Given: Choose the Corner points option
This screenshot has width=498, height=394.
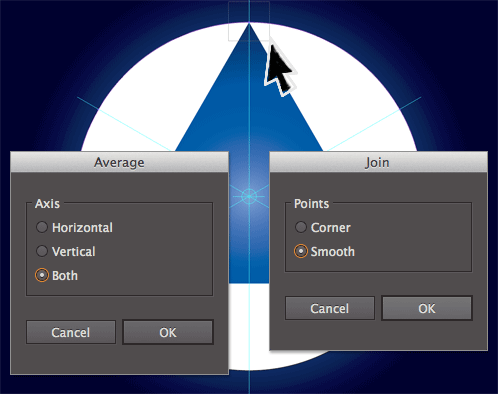Looking at the screenshot, I should (301, 227).
